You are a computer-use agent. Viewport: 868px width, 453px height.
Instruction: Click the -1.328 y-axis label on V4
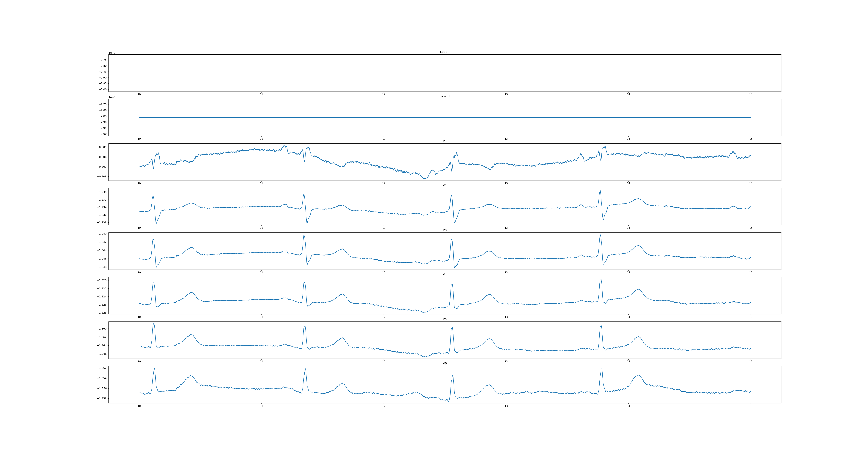(x=102, y=313)
